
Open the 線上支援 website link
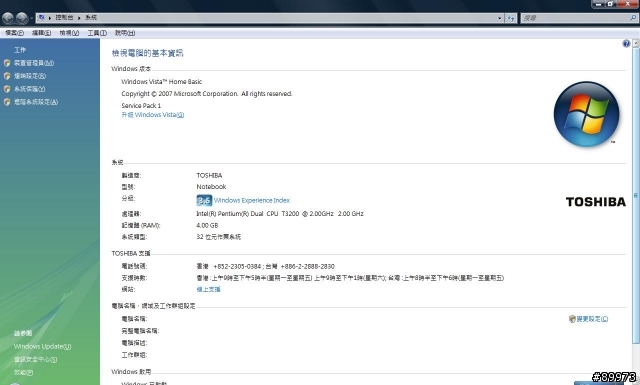(208, 289)
